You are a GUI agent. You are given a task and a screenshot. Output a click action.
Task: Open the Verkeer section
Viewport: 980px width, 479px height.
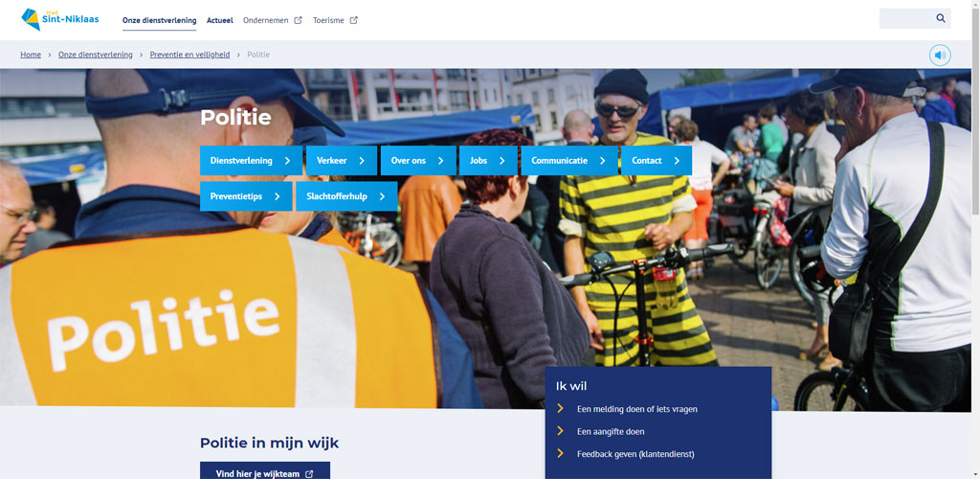(342, 161)
